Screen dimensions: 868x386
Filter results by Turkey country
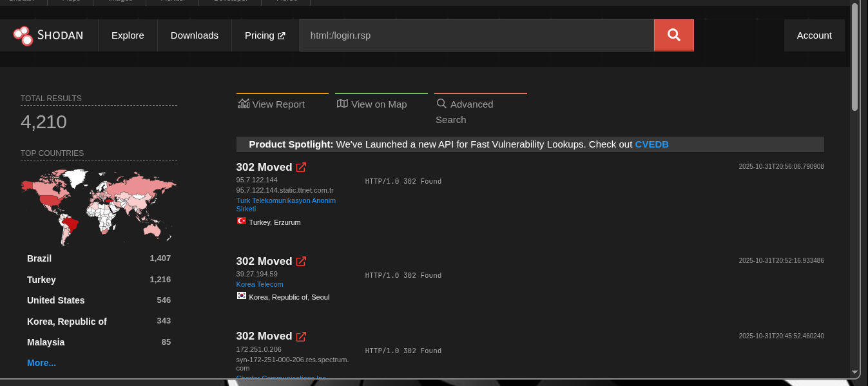(41, 280)
